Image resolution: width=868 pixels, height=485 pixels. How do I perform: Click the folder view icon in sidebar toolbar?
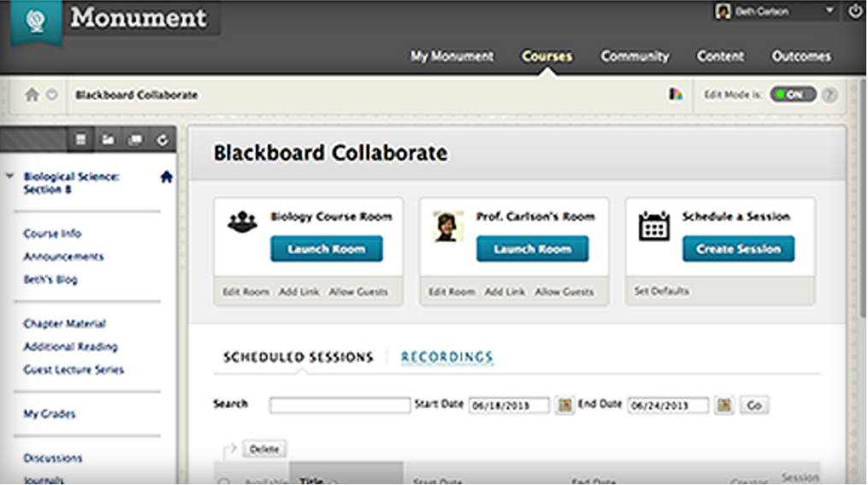coord(108,139)
